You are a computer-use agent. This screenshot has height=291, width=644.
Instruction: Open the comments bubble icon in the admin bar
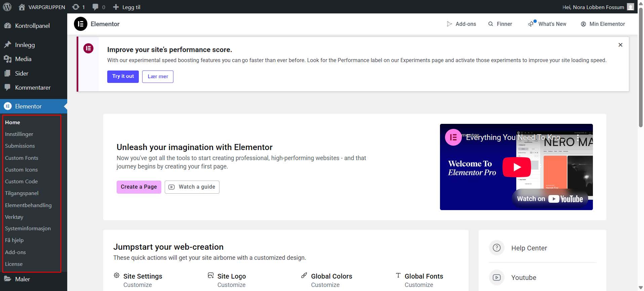pyautogui.click(x=95, y=7)
